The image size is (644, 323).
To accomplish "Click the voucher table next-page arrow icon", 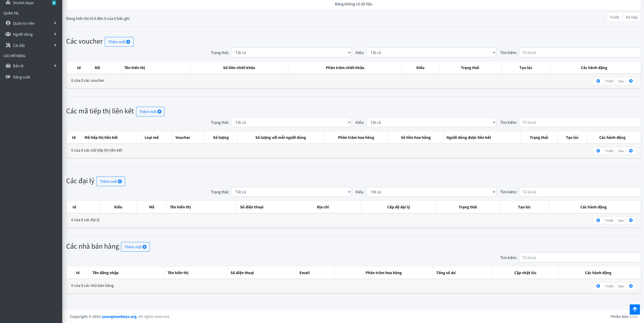I will point(631,81).
